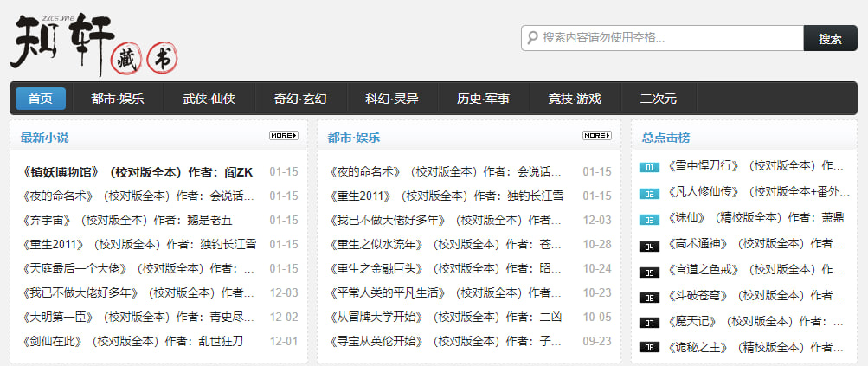Open 《凡人修仙传》 in ranking list
The width and height of the screenshot is (868, 366).
(758, 191)
